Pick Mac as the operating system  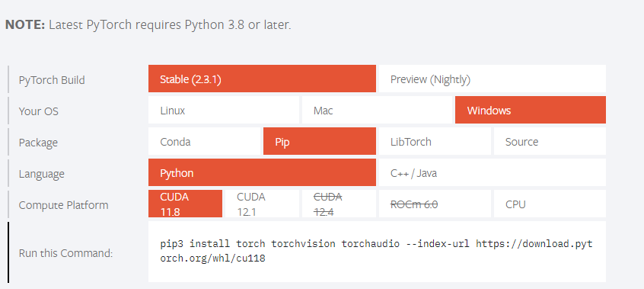[x=377, y=110]
